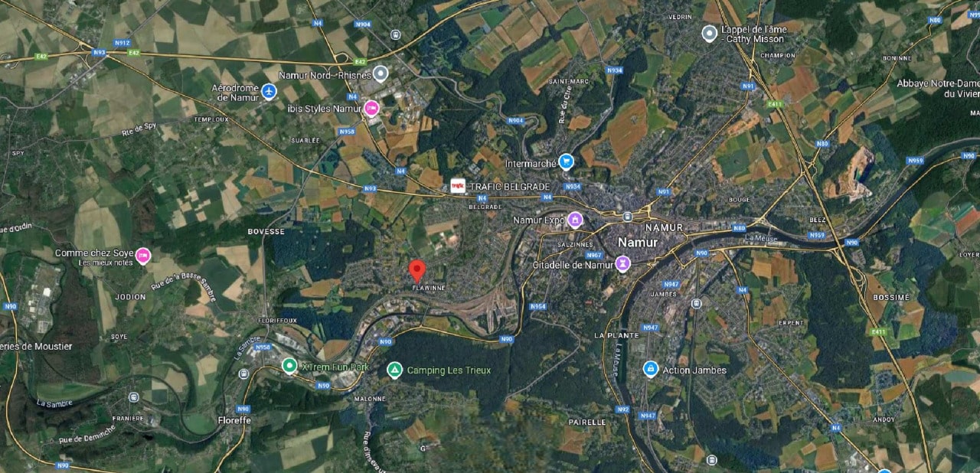This screenshot has height=473, width=980.
Task: Click the red Flawinne location pin
Action: (417, 272)
